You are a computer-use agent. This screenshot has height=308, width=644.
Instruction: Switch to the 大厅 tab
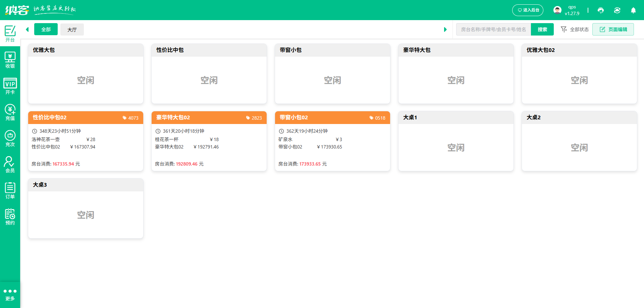(72, 29)
